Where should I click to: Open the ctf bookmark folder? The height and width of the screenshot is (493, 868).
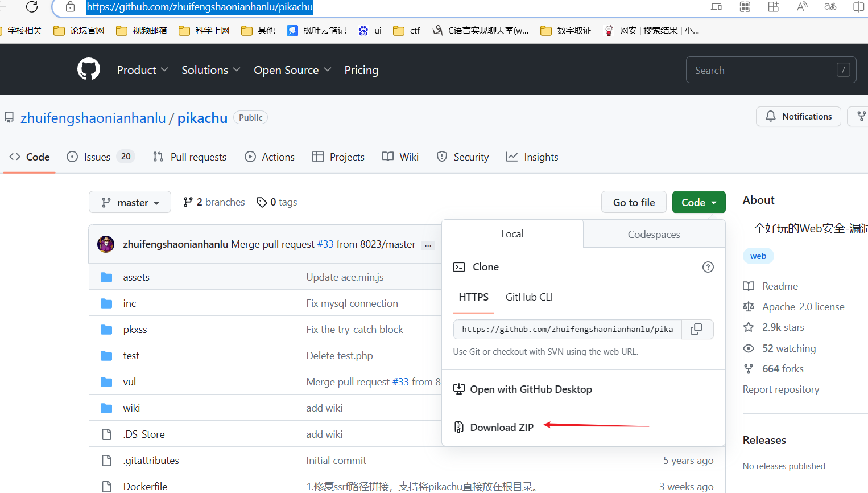point(406,31)
